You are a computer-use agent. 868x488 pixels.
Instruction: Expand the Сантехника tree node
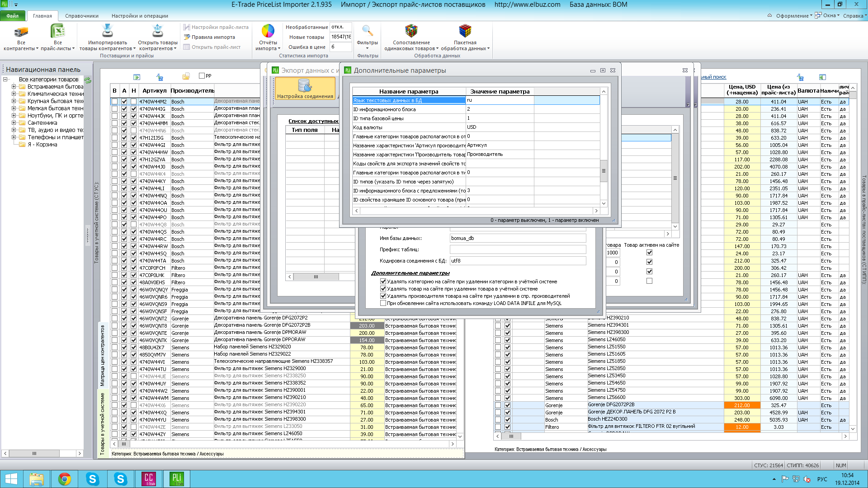coord(14,123)
